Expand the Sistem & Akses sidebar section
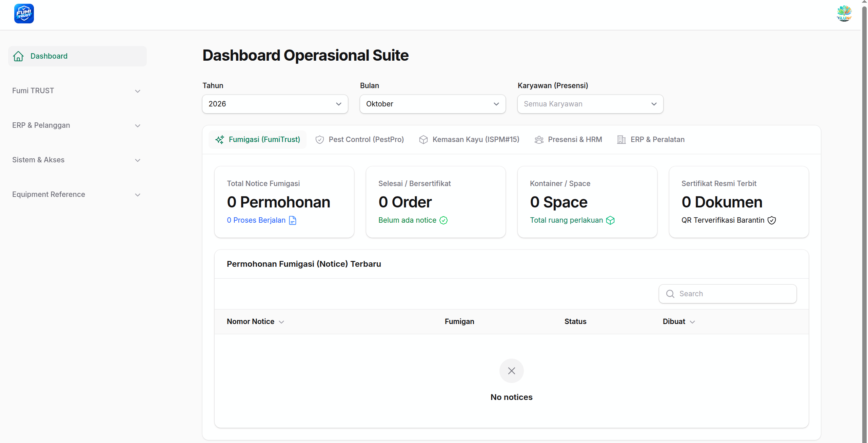868x443 pixels. click(77, 160)
